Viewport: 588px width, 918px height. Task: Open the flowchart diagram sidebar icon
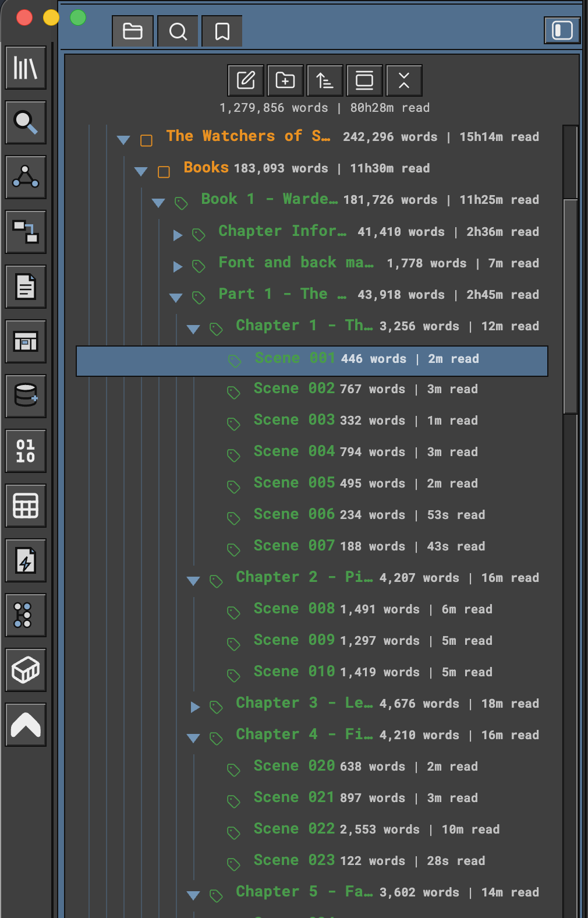click(x=26, y=232)
